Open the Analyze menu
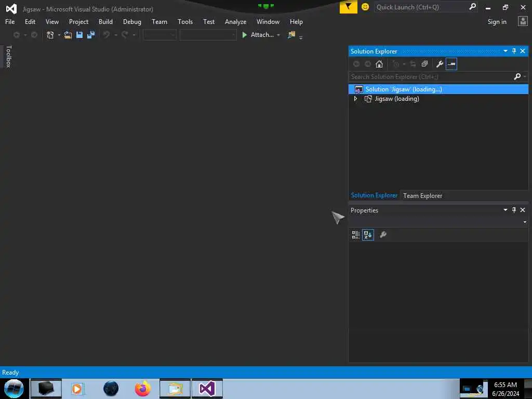 click(235, 22)
